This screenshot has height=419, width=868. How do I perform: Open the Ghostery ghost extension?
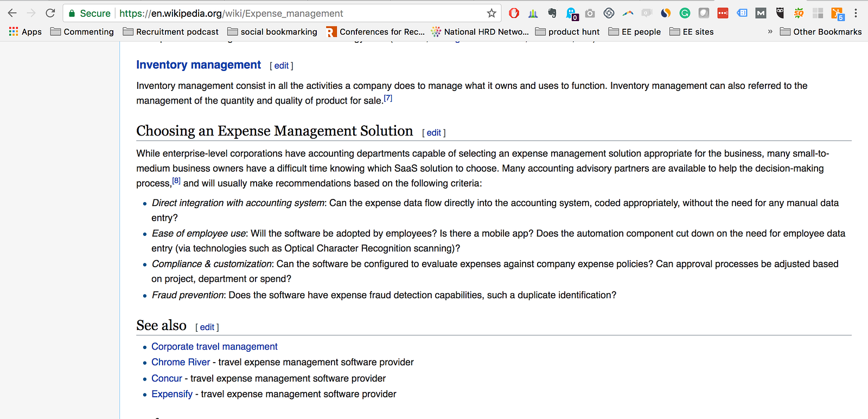pos(572,14)
